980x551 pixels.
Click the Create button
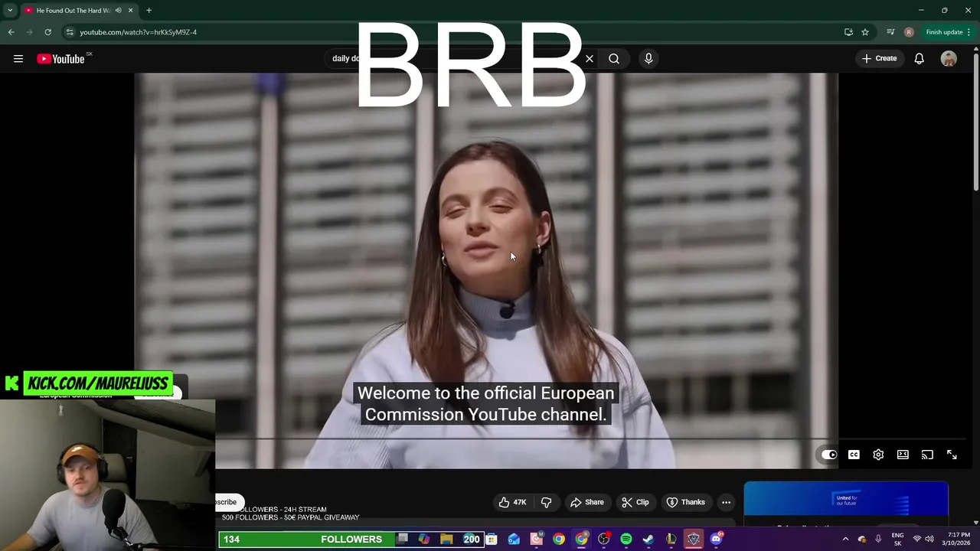tap(879, 58)
